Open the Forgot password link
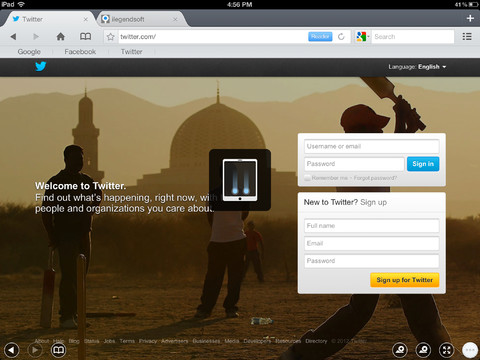 tap(375, 178)
